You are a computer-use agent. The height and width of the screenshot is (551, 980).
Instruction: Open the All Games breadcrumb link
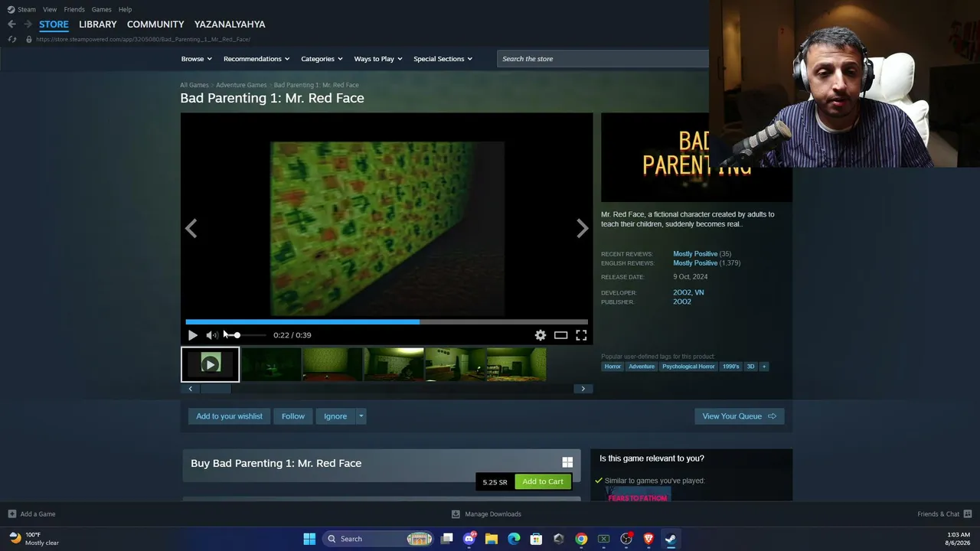point(194,85)
